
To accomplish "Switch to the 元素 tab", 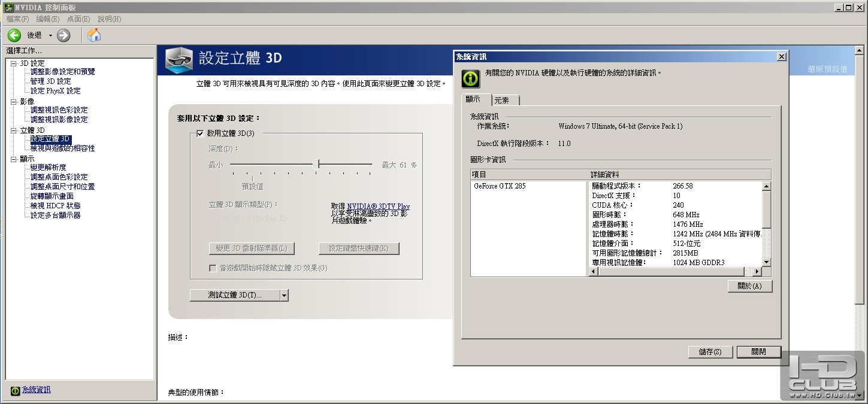I will point(505,101).
